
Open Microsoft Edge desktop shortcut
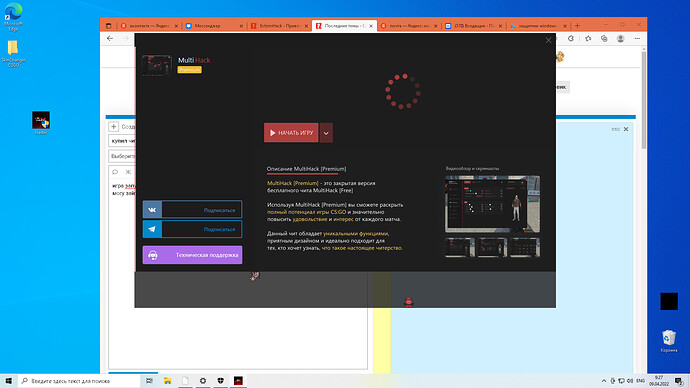point(13,17)
